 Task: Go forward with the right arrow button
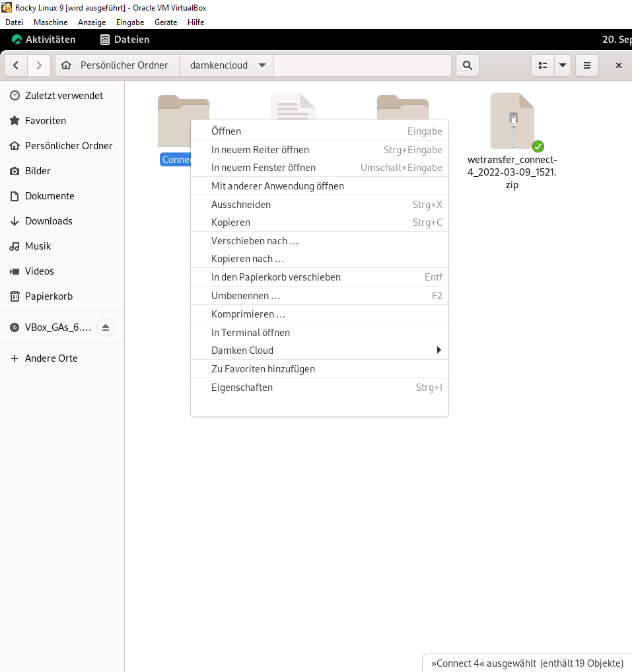click(39, 65)
